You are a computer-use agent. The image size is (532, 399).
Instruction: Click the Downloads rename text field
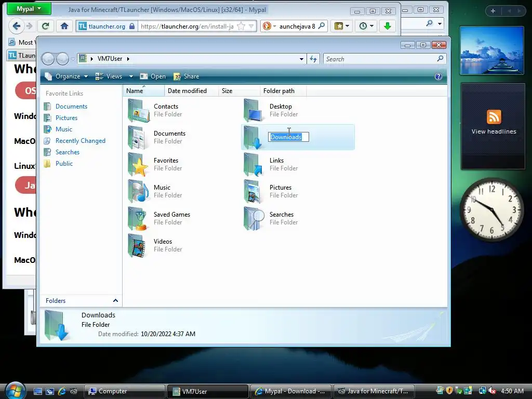(288, 137)
